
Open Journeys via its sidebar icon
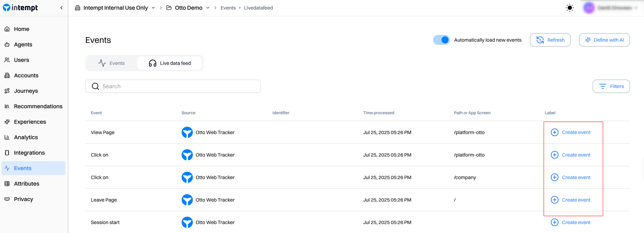pyautogui.click(x=7, y=91)
